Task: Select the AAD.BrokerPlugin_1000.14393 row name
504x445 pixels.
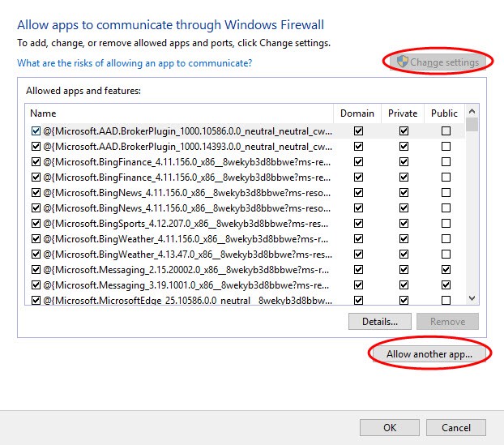Action: 187,147
